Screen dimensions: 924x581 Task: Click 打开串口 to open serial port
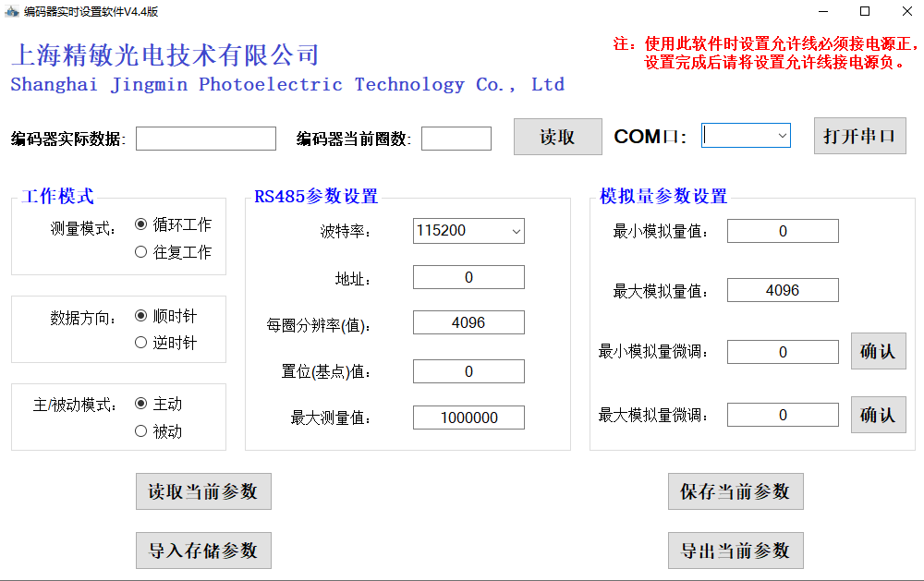859,136
